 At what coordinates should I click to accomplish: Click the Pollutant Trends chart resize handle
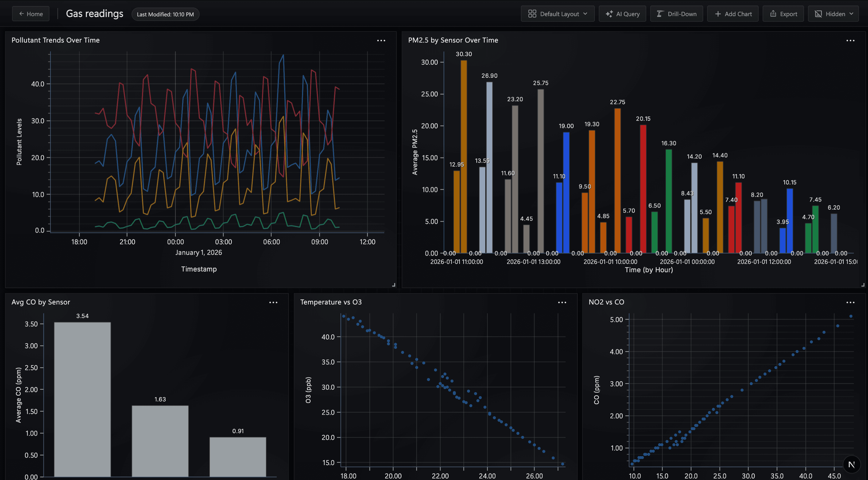(x=394, y=285)
